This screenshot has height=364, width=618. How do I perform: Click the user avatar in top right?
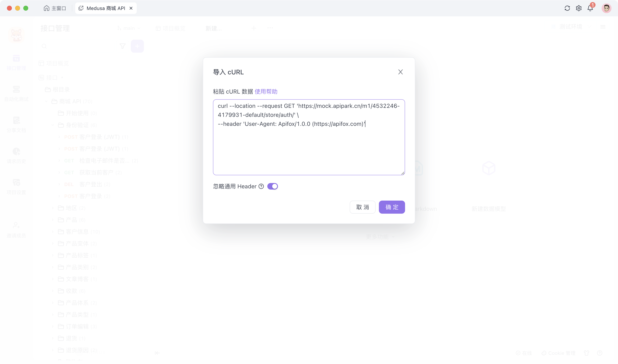coord(606,8)
